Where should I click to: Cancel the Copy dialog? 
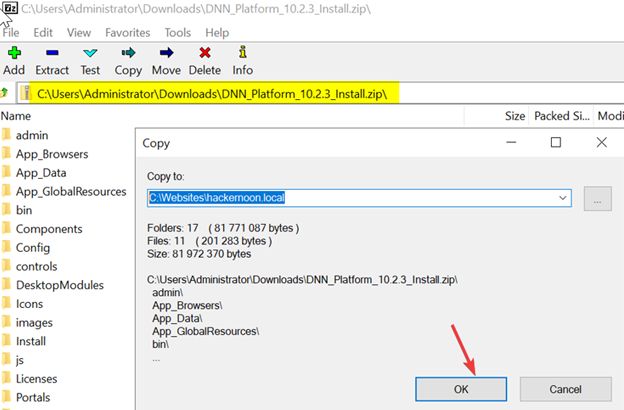point(566,389)
